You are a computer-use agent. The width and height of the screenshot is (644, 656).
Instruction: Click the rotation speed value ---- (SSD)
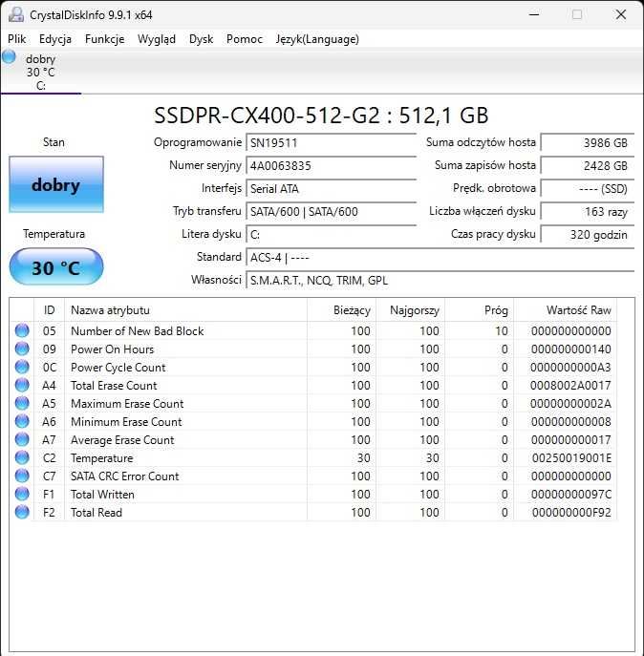[588, 189]
